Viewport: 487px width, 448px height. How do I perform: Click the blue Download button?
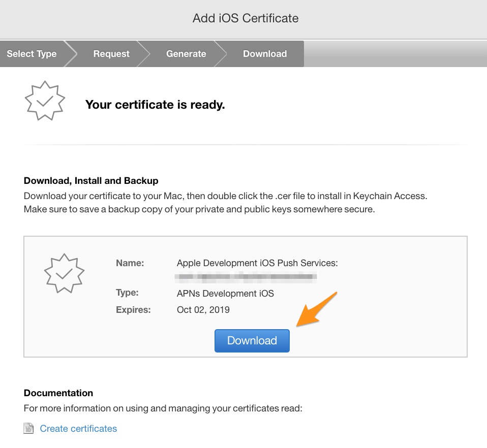point(252,340)
